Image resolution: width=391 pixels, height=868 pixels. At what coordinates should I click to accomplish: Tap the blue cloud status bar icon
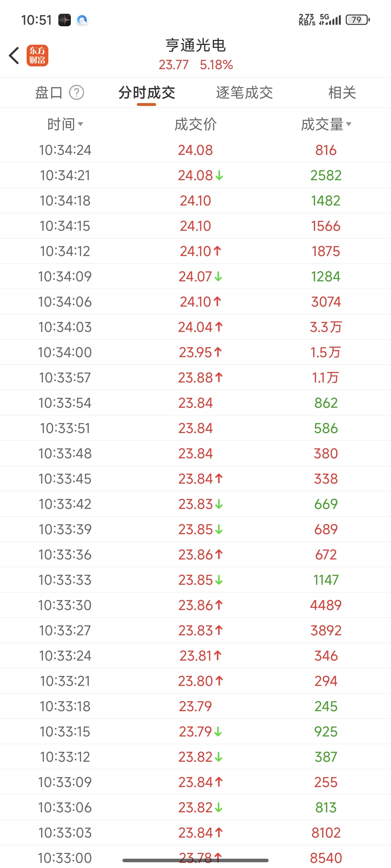(x=82, y=20)
